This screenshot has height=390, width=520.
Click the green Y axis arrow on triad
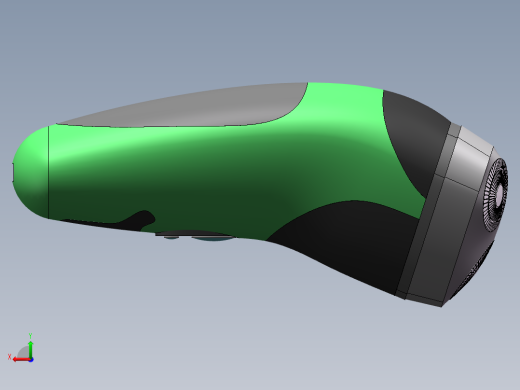click(x=31, y=349)
